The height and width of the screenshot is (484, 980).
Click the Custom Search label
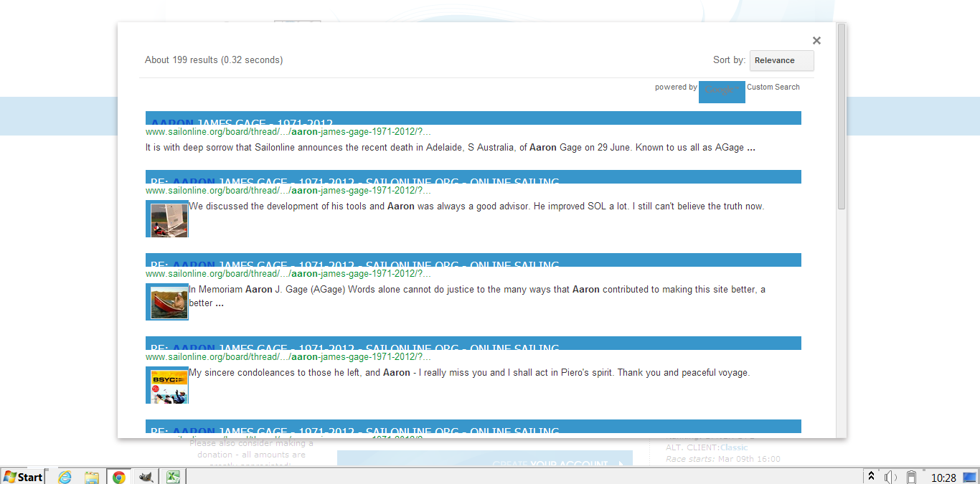pos(773,87)
